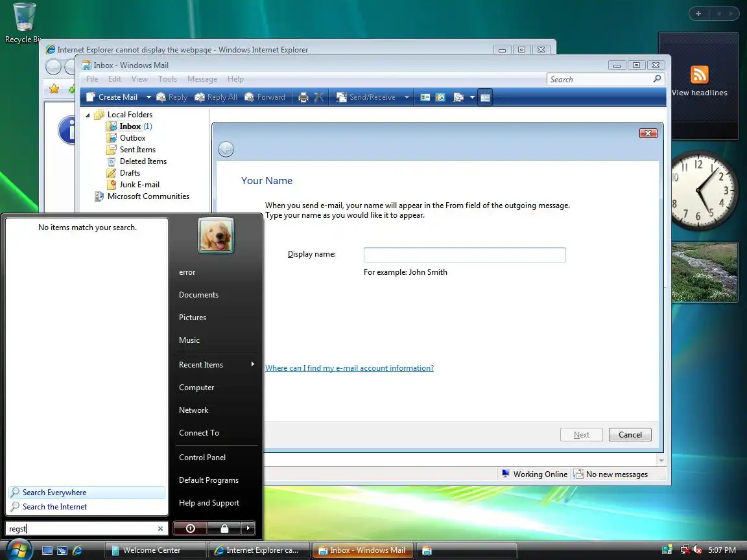Close the Your Name wizard dialog
The height and width of the screenshot is (560, 747).
(648, 134)
